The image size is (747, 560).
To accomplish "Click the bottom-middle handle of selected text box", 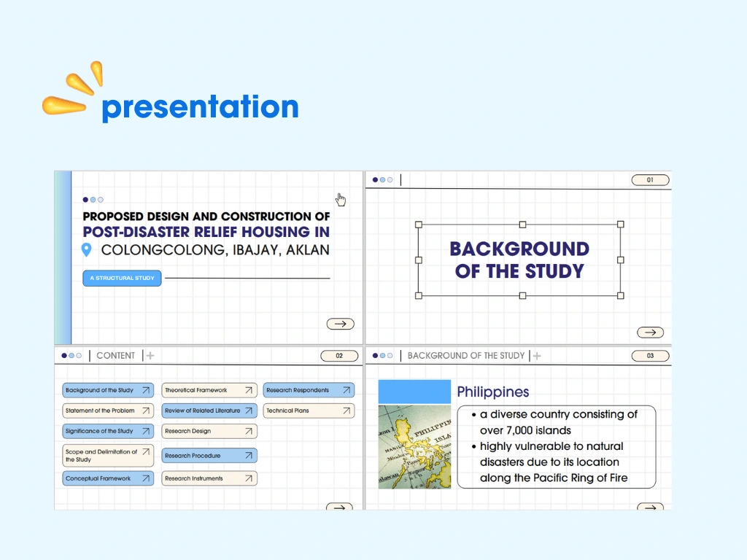I will coord(522,296).
